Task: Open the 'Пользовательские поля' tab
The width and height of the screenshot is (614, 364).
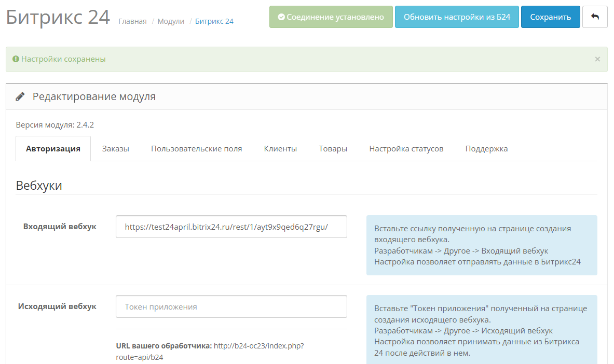Action: click(x=197, y=149)
